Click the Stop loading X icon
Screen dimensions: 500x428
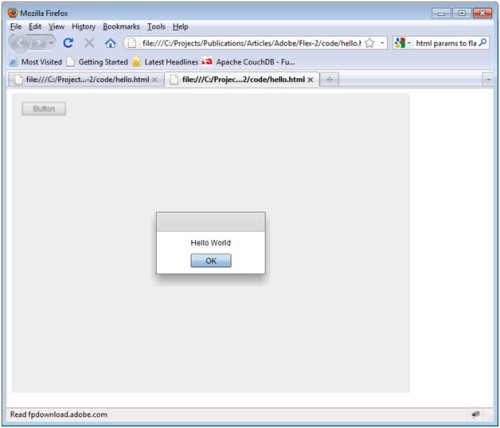[89, 43]
